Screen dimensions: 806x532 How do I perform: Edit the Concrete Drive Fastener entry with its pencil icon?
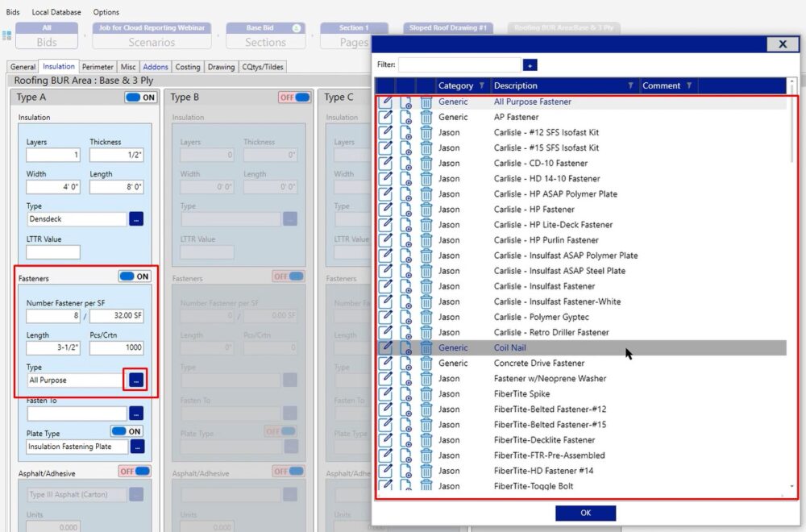(386, 364)
